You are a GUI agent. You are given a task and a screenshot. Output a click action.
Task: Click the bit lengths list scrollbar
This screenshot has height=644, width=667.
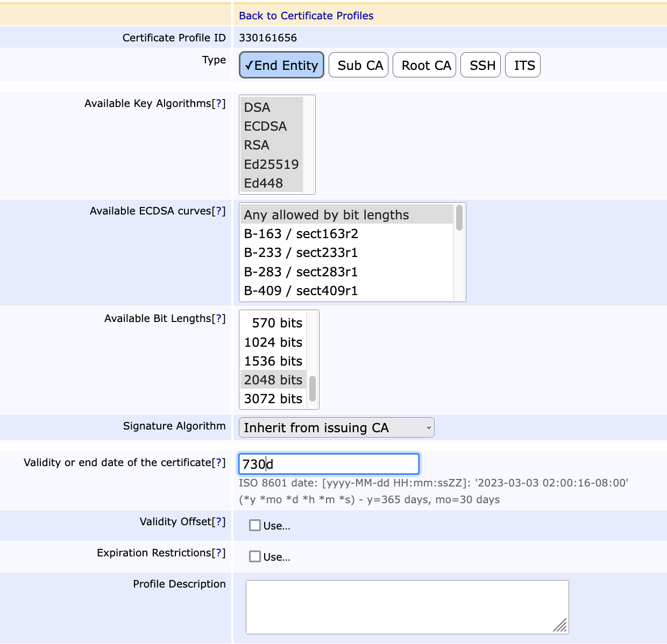(x=313, y=388)
